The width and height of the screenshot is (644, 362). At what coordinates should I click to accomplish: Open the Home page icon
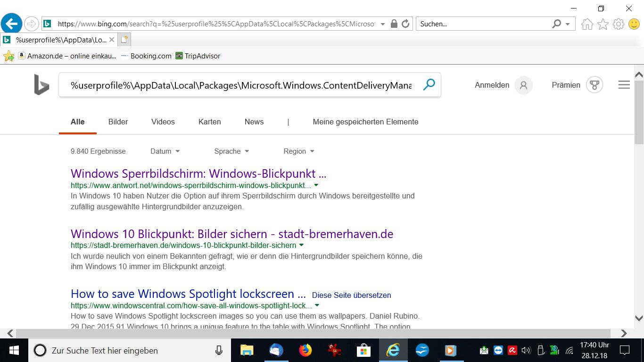pyautogui.click(x=587, y=24)
